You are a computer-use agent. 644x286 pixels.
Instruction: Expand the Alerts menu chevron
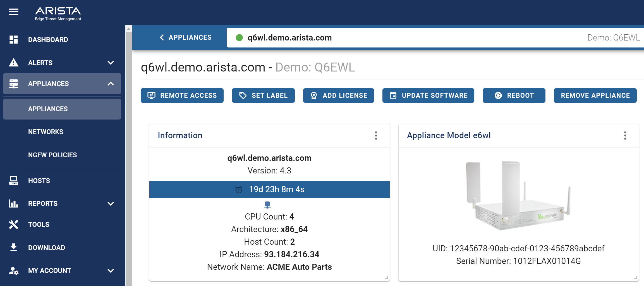[111, 63]
